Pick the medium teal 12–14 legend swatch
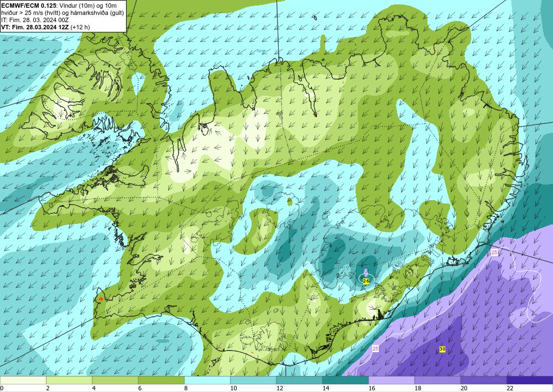Screen dimensions: 553x392 click(299, 380)
